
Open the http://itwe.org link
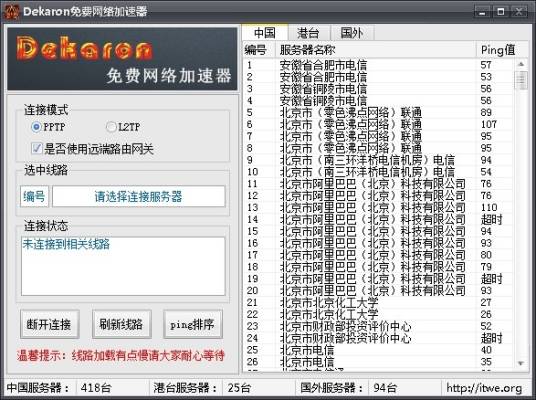point(484,388)
